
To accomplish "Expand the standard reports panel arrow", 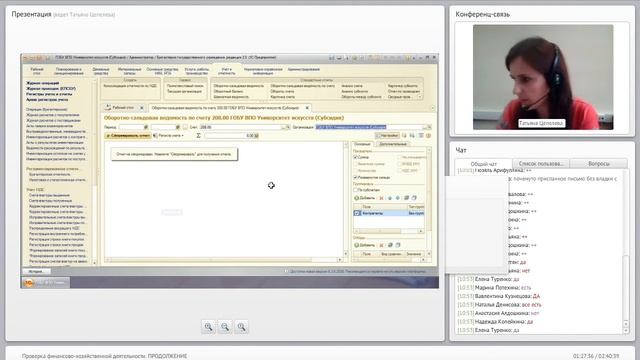I will [x=420, y=97].
